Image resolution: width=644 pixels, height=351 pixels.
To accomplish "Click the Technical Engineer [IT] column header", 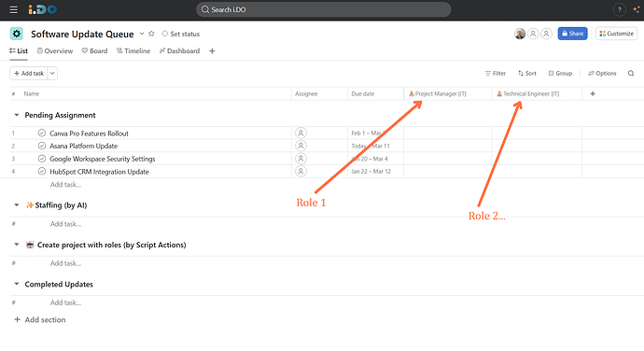I will pos(527,93).
